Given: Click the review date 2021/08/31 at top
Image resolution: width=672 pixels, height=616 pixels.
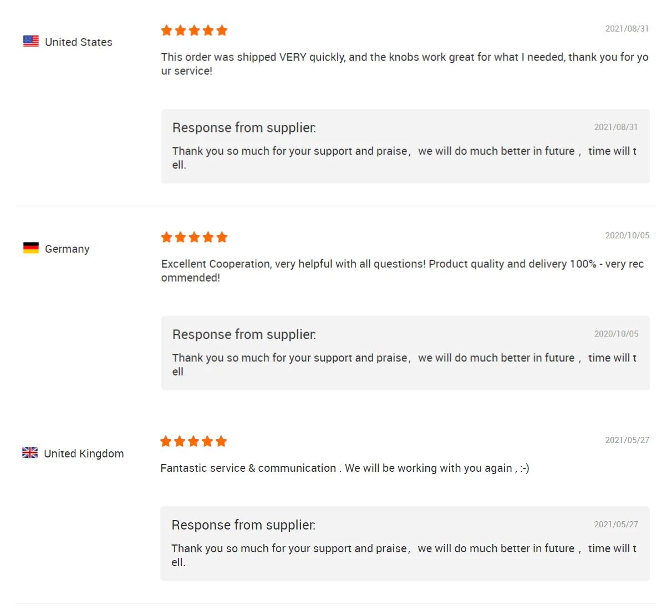Looking at the screenshot, I should [x=627, y=29].
